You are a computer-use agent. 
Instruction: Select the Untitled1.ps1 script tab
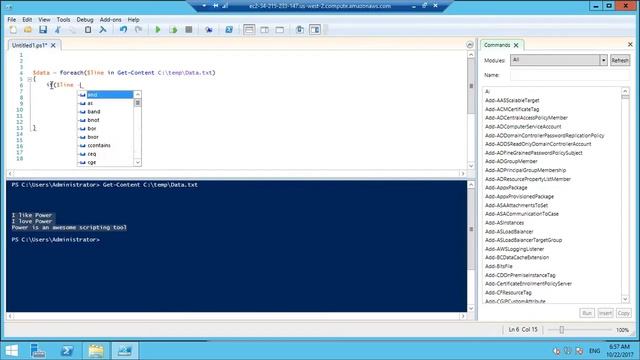[x=30, y=45]
